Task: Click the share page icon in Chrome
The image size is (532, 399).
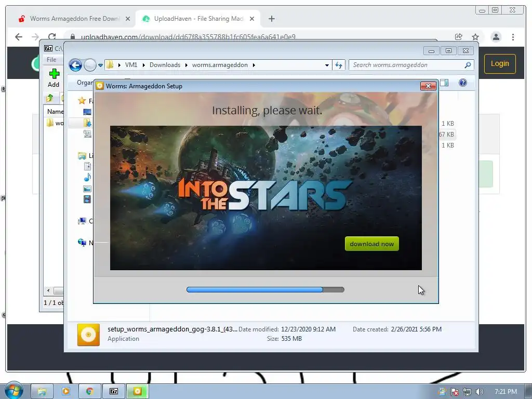Action: point(458,37)
